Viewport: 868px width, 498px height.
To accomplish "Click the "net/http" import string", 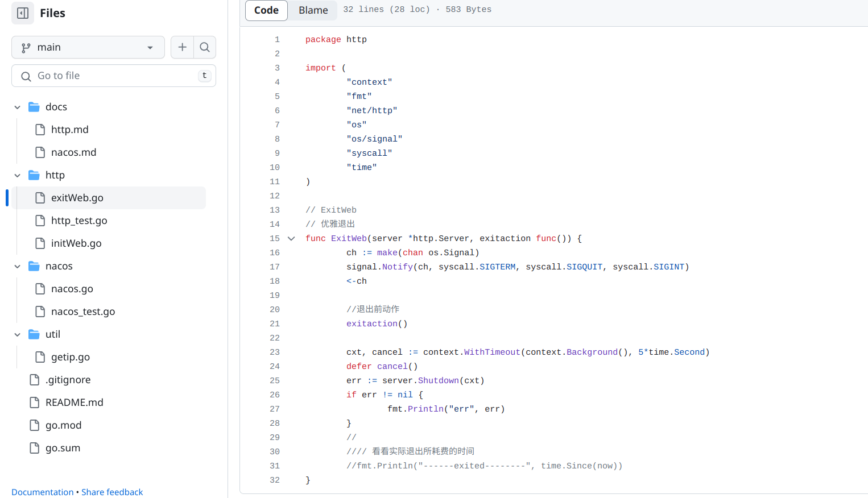I will (372, 111).
